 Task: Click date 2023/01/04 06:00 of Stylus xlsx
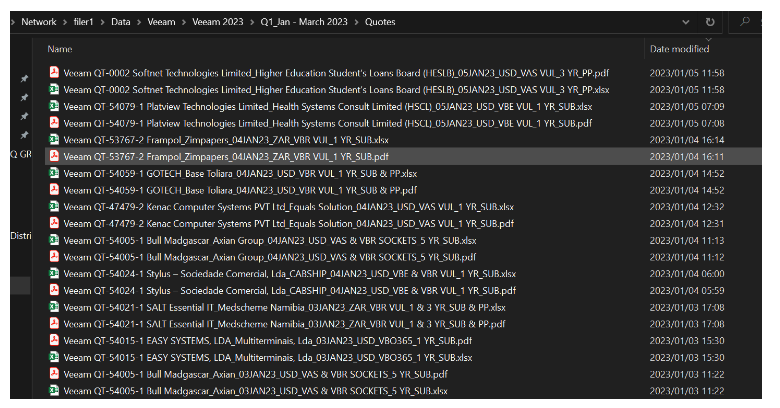pos(686,274)
